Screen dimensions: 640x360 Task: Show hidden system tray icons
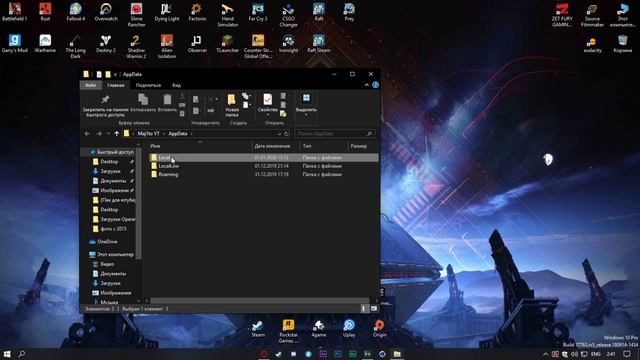point(545,354)
